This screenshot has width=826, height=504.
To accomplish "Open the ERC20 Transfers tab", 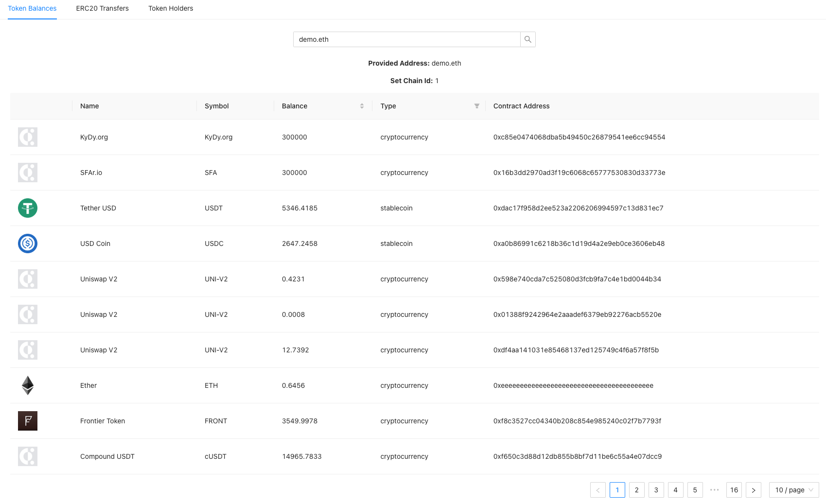I will [x=103, y=8].
